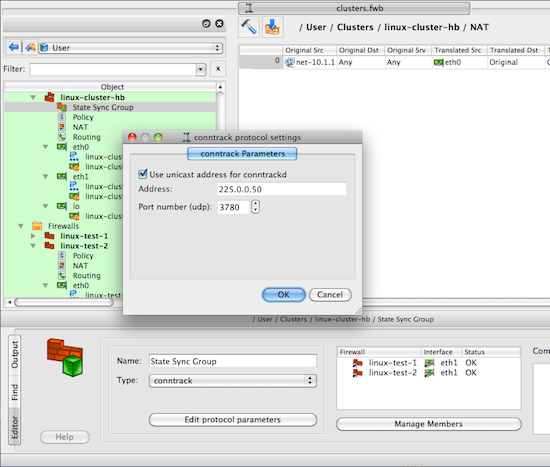Screen dimensions: 550x467
Task: Click net-10.1.1 in Original Src cell
Action: (310, 62)
